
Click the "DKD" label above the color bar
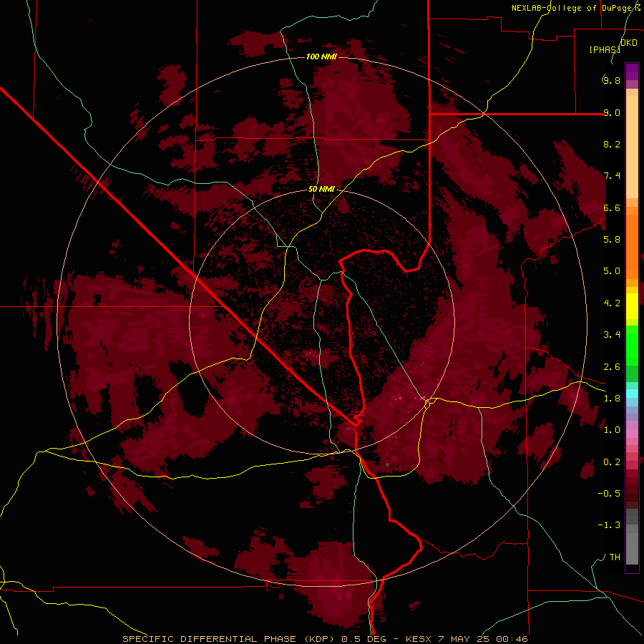(629, 43)
